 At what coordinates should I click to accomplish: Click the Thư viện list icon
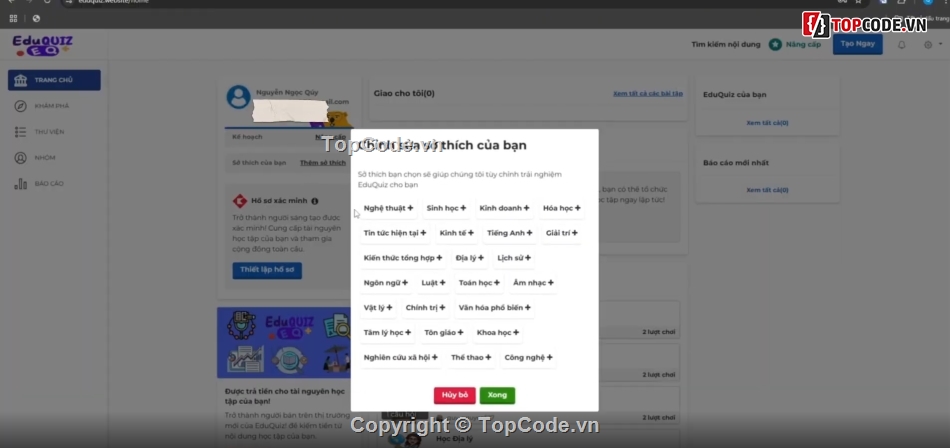pos(21,132)
